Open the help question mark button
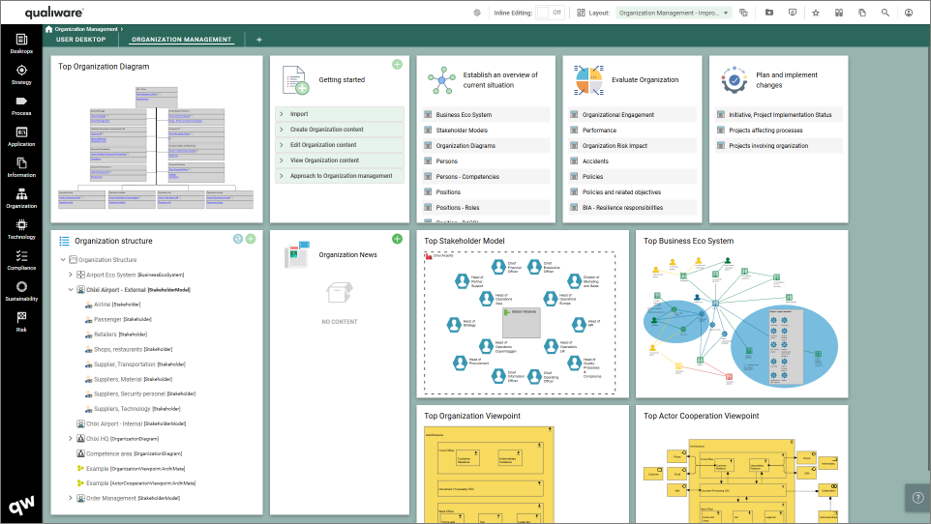931x524 pixels. 918,498
